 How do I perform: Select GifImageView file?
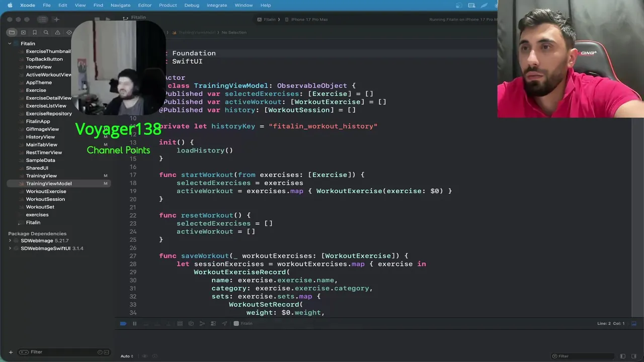tap(42, 129)
